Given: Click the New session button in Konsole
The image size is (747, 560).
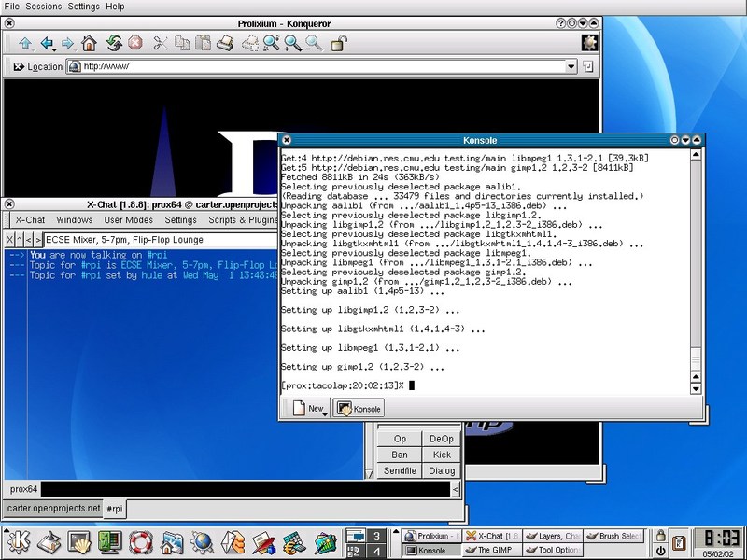Looking at the screenshot, I should coord(307,409).
